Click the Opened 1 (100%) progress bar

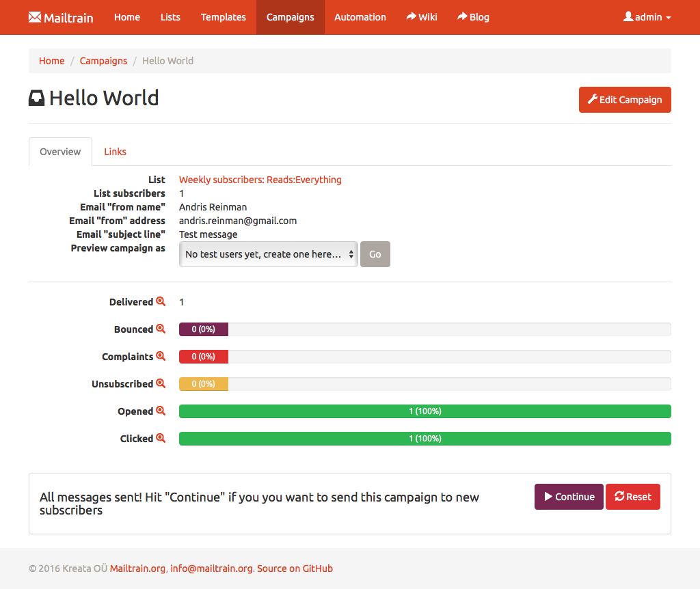tap(424, 411)
